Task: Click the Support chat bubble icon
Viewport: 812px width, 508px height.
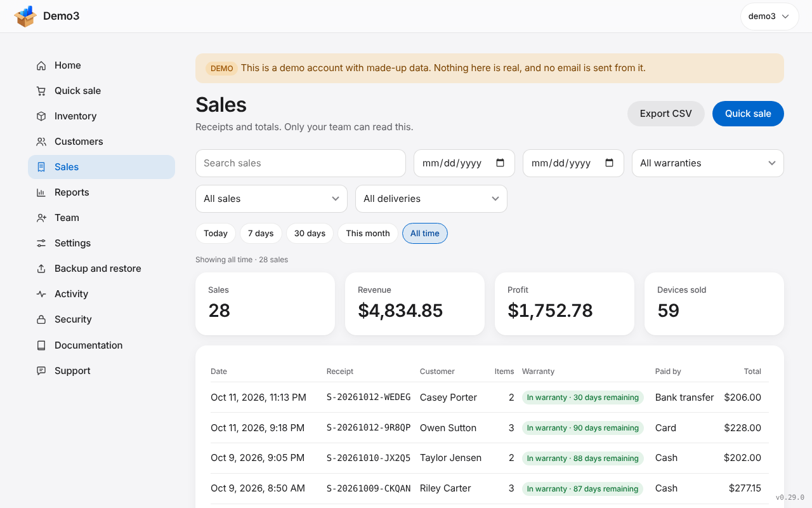Action: pos(41,371)
